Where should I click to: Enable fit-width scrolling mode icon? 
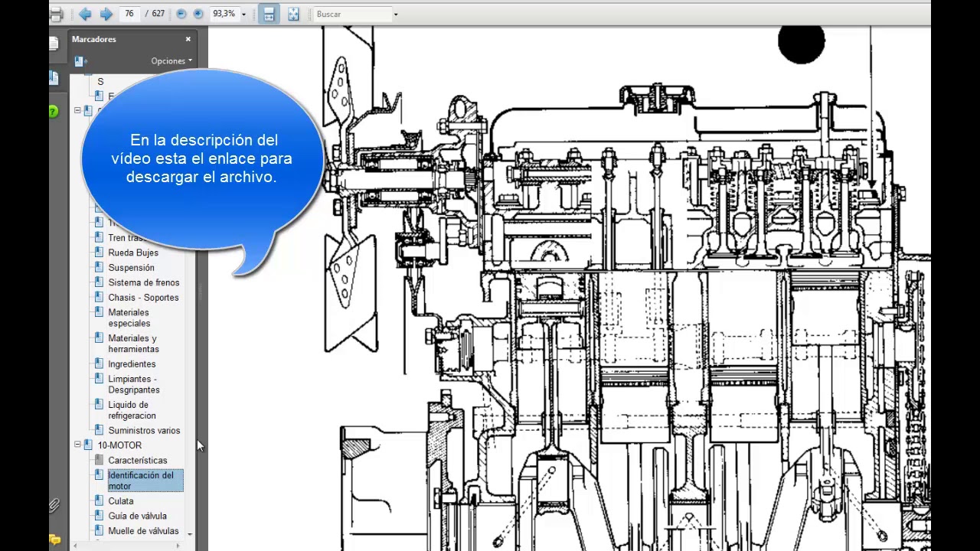coord(269,14)
